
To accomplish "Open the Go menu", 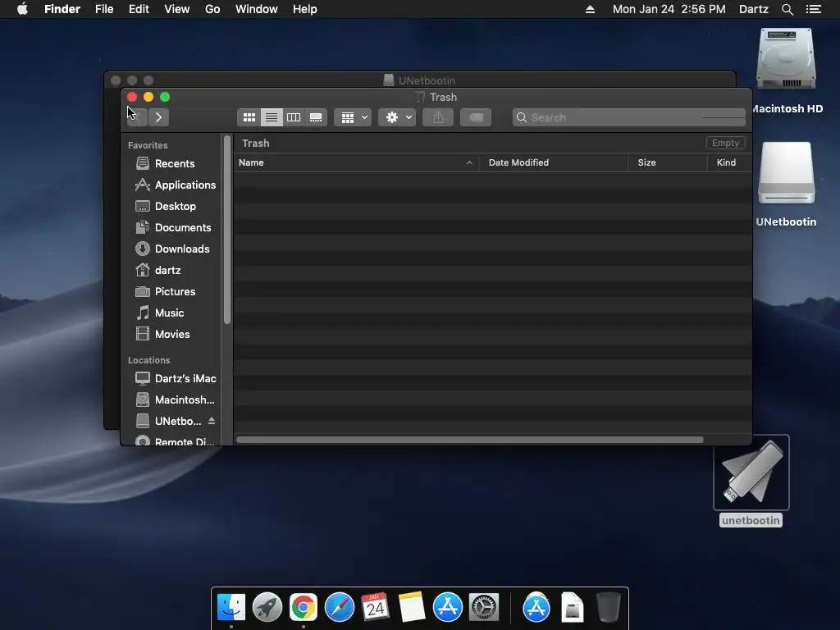I will [x=212, y=9].
